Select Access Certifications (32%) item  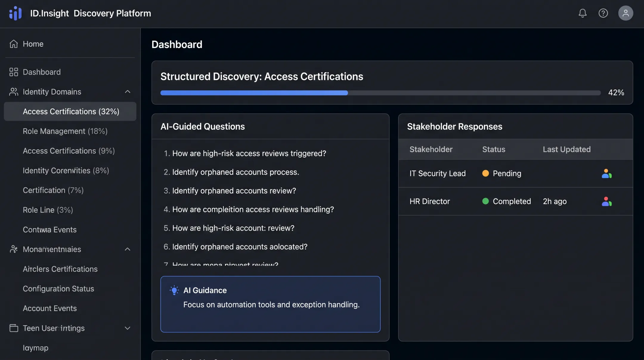[x=70, y=111]
